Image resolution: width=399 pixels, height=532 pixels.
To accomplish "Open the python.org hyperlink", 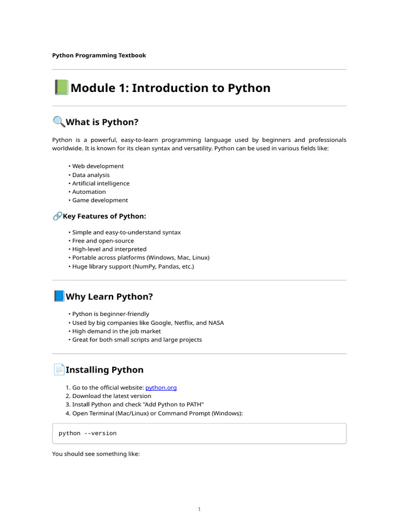I will tap(161, 388).
